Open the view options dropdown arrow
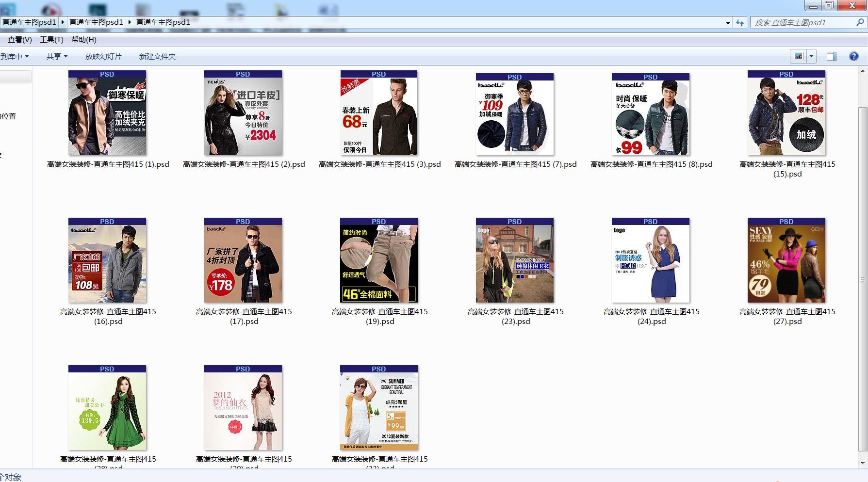 tap(811, 57)
